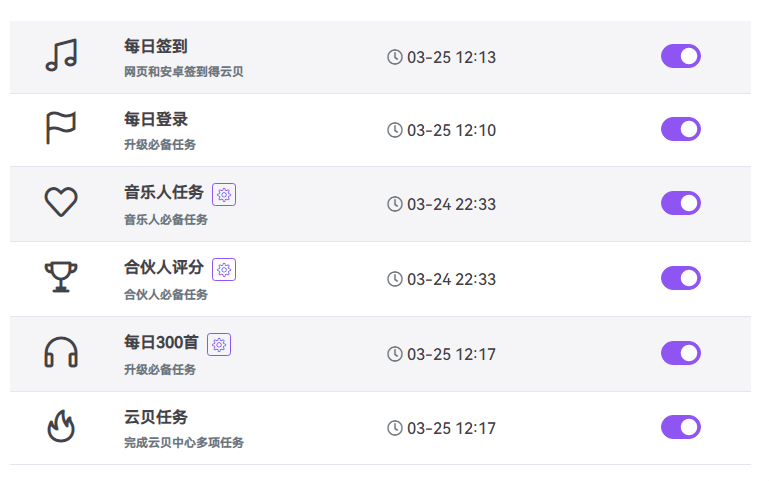Disable the 每日签到 toggle switch

point(680,56)
